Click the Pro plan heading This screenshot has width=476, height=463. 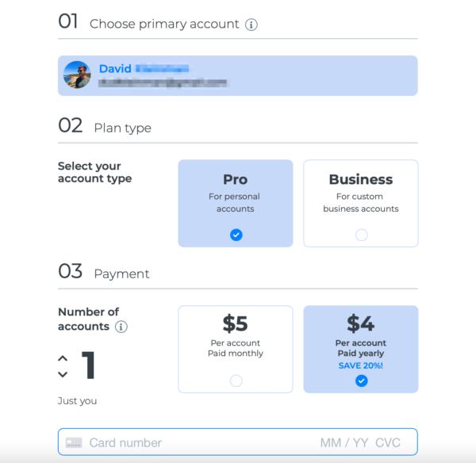(236, 179)
